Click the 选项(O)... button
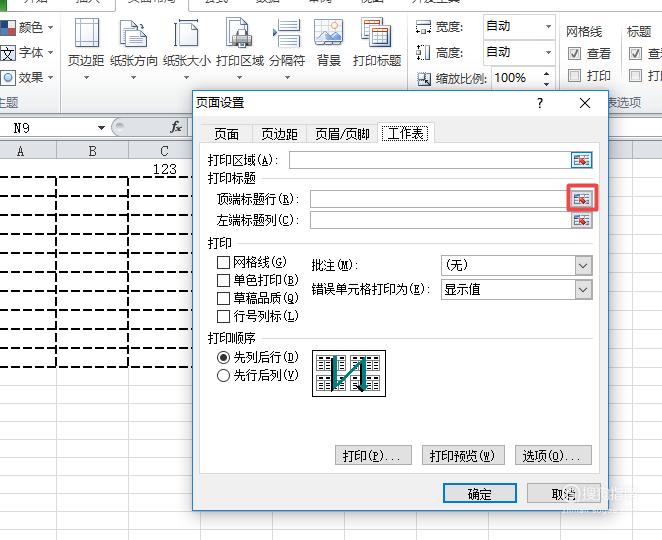 point(553,456)
